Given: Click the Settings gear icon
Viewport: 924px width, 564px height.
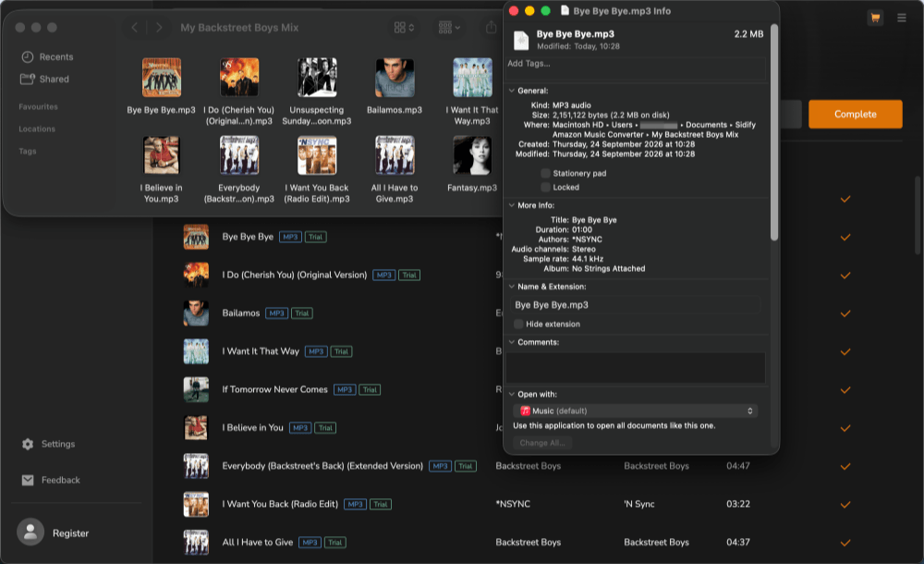Looking at the screenshot, I should [28, 444].
